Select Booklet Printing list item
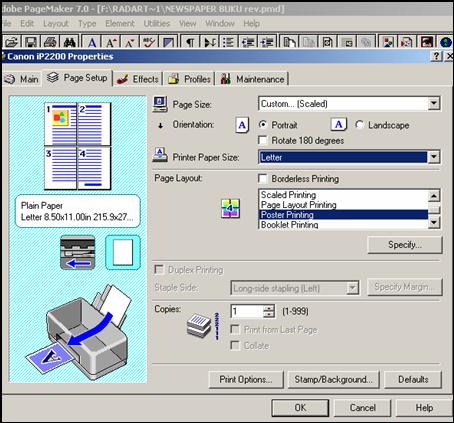The image size is (454, 423). (343, 225)
